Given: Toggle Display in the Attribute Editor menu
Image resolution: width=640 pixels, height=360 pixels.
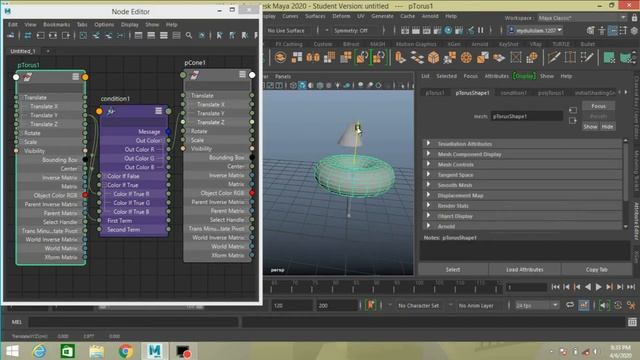Looking at the screenshot, I should pyautogui.click(x=524, y=76).
